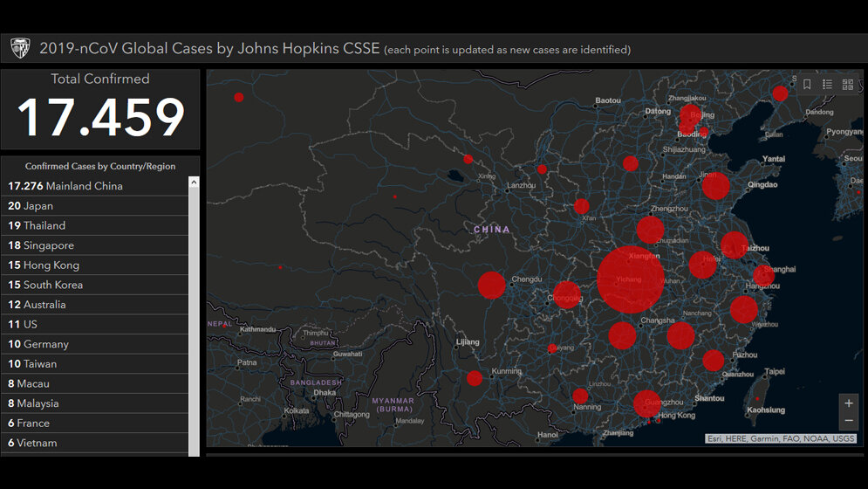Open the basemap gallery grid icon
This screenshot has height=489, width=868.
click(x=847, y=85)
